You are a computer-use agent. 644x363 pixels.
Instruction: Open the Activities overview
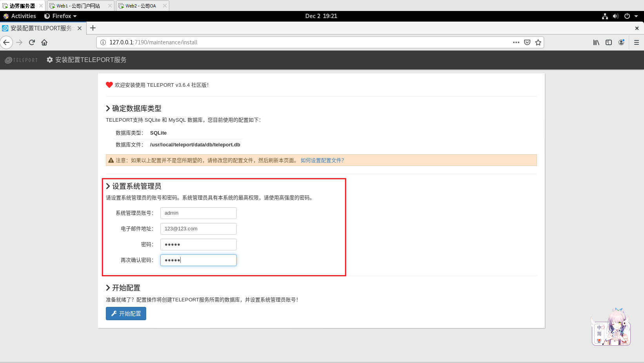click(x=20, y=16)
